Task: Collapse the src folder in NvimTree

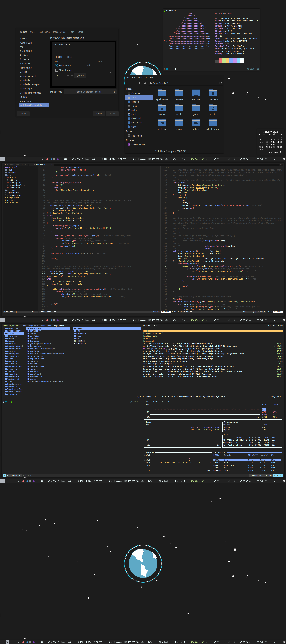Action: click(x=9, y=175)
